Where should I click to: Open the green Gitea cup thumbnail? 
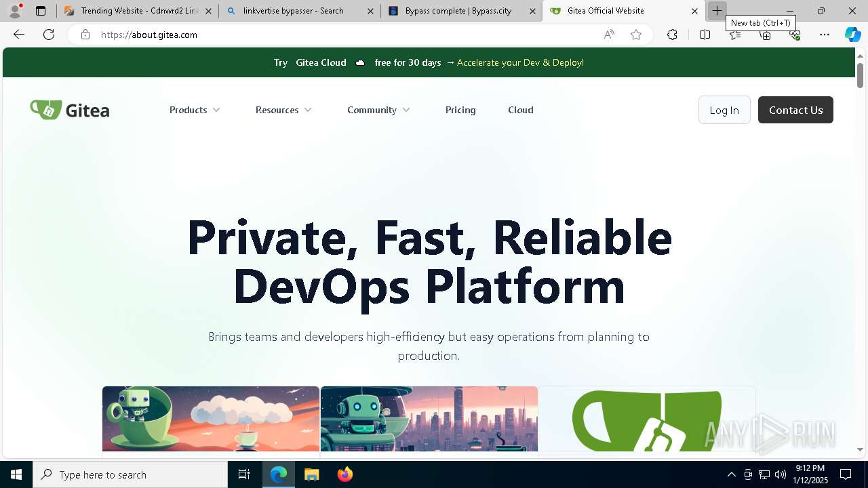coord(647,419)
